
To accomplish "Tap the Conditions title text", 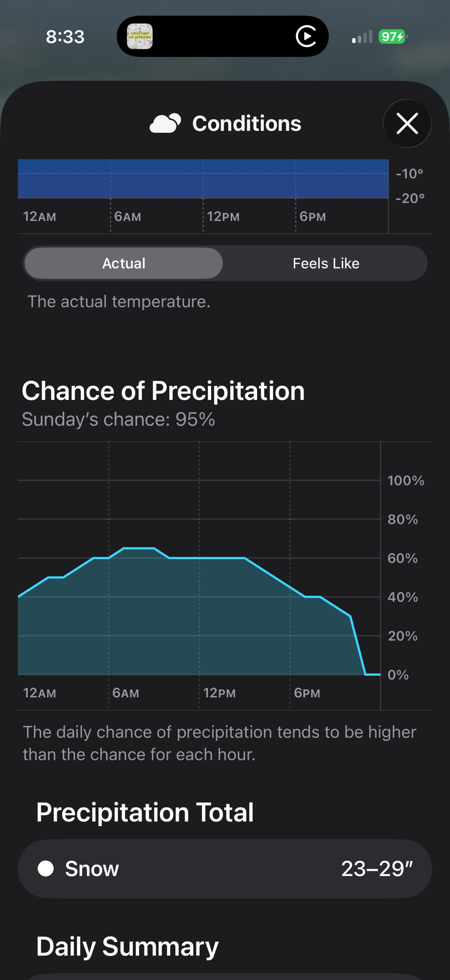I will (x=246, y=123).
